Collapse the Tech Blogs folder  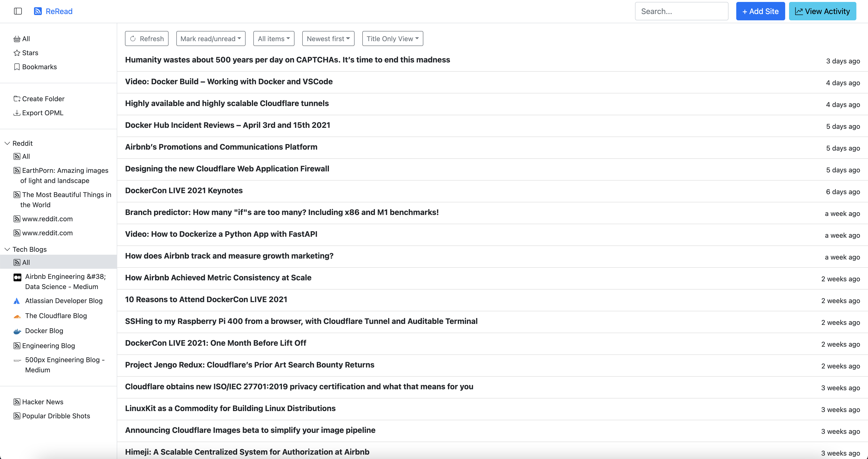click(7, 250)
